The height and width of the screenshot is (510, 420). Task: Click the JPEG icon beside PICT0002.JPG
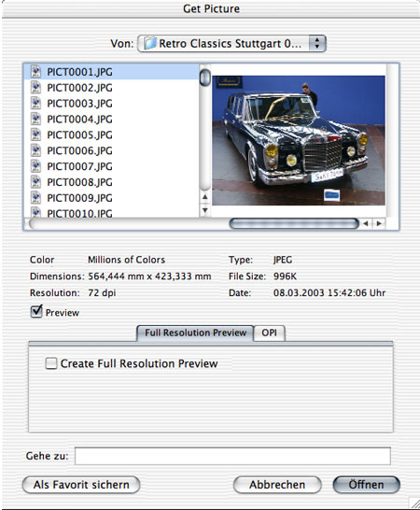coord(35,88)
